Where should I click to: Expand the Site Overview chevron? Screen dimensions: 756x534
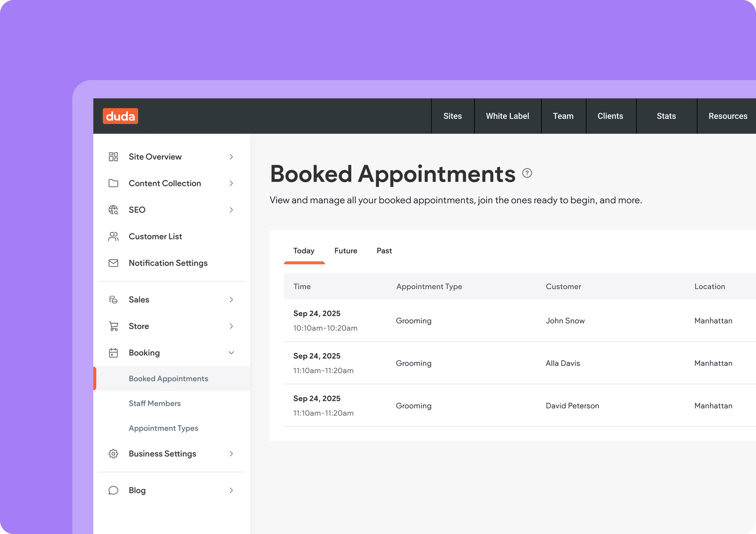231,157
